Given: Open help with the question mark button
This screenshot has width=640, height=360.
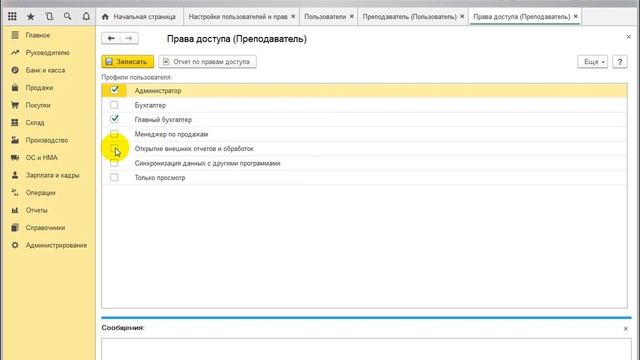Looking at the screenshot, I should click(x=620, y=62).
